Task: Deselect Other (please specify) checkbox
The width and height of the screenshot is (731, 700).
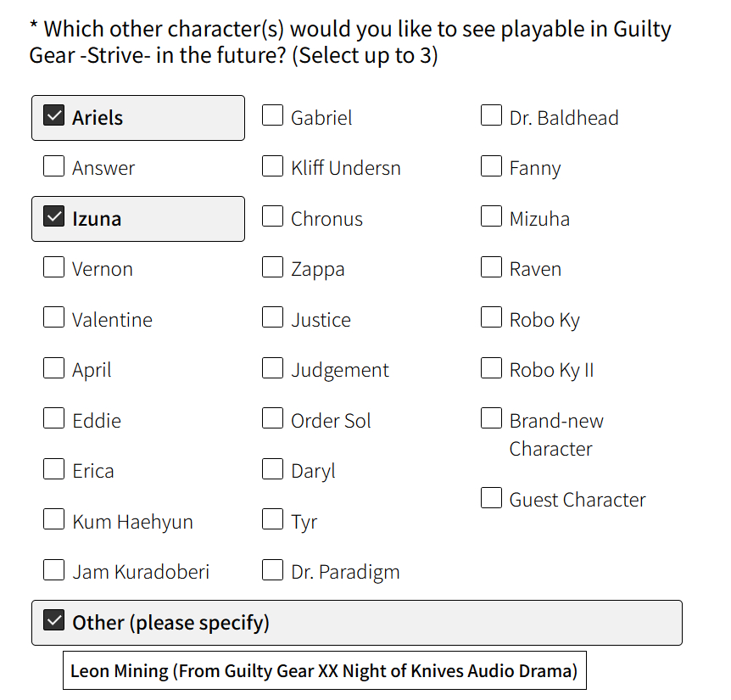Action: (x=54, y=621)
